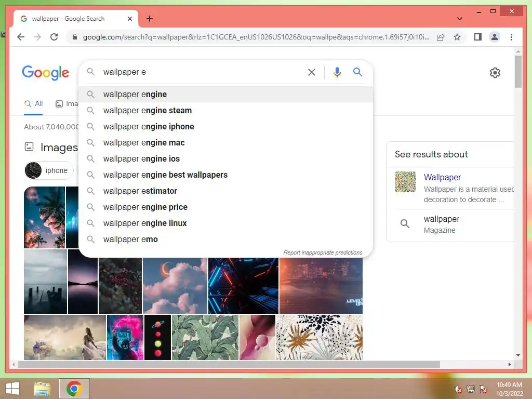The width and height of the screenshot is (532, 399).
Task: Open the network tray icon
Action: coord(470,389)
